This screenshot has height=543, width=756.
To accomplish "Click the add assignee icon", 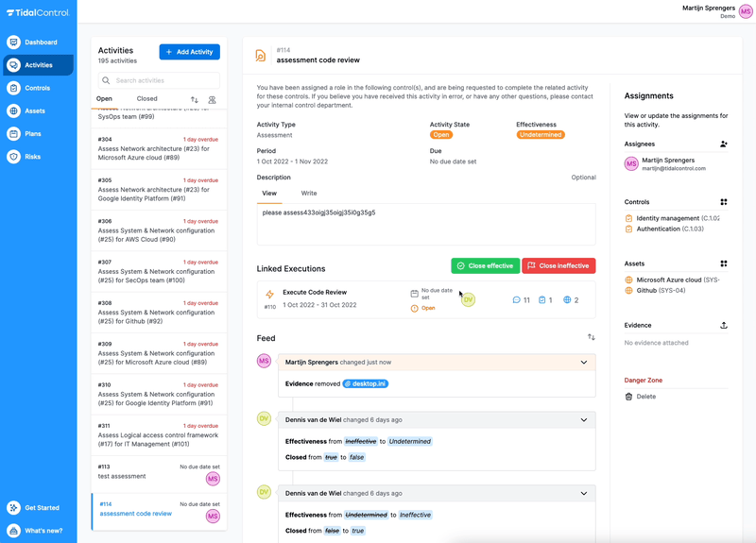I will pos(724,144).
